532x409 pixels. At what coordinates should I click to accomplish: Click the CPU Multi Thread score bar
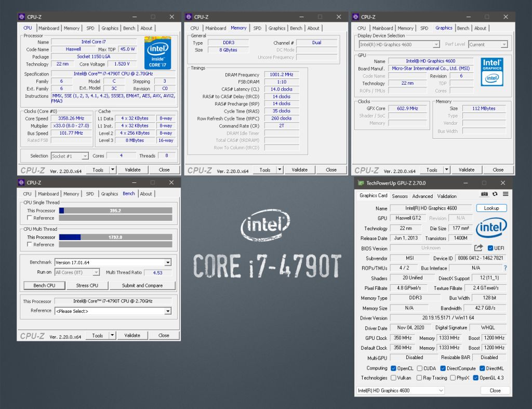click(x=115, y=237)
